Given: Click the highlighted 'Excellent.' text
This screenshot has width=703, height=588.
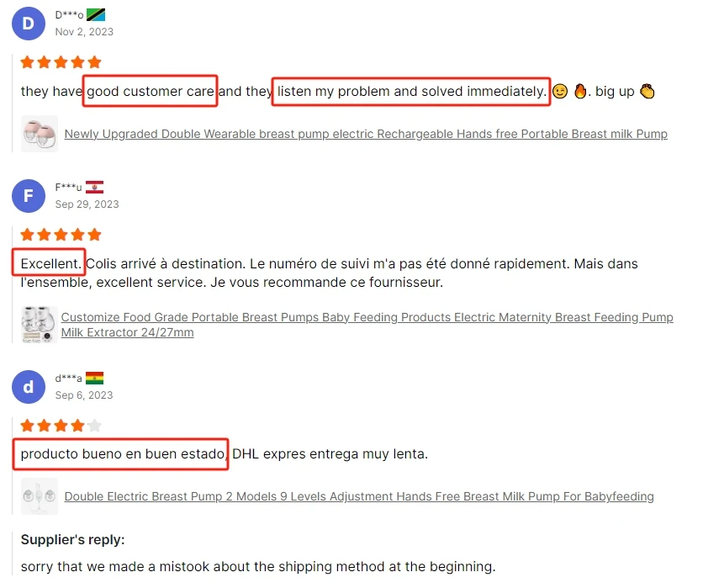Looking at the screenshot, I should click(49, 262).
